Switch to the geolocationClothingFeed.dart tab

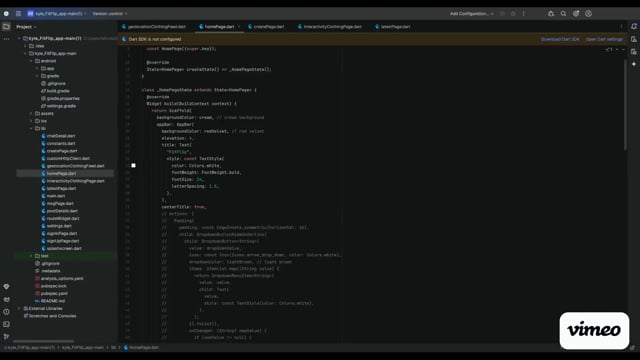(154, 27)
